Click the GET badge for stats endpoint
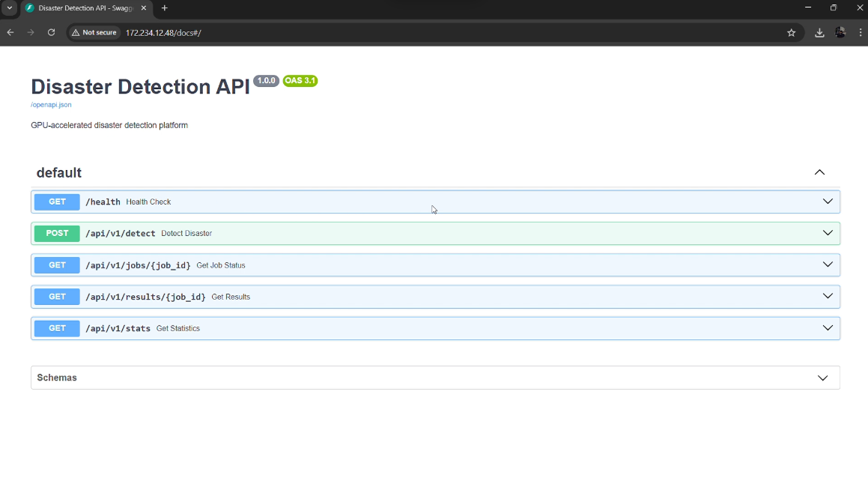The image size is (868, 484). tap(57, 328)
